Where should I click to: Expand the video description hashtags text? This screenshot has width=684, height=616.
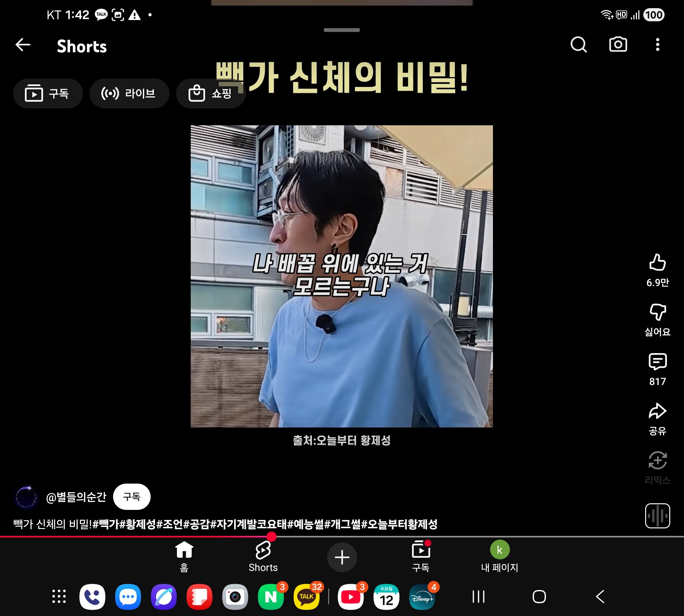225,524
